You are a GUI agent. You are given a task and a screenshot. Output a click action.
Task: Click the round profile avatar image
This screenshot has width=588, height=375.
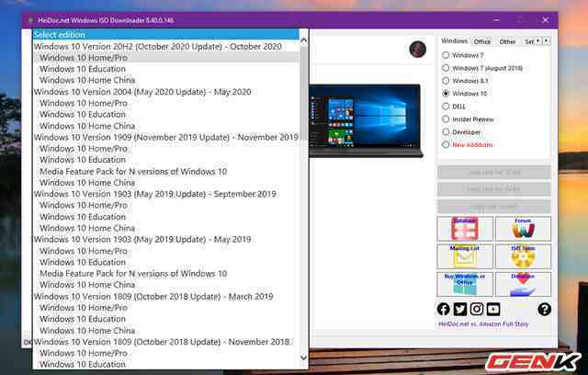point(417,49)
